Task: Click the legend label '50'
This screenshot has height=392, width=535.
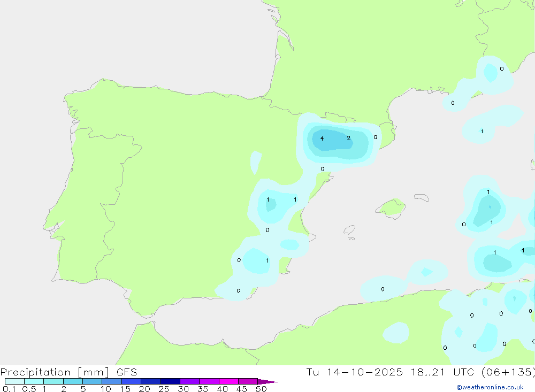Action: tap(261, 389)
